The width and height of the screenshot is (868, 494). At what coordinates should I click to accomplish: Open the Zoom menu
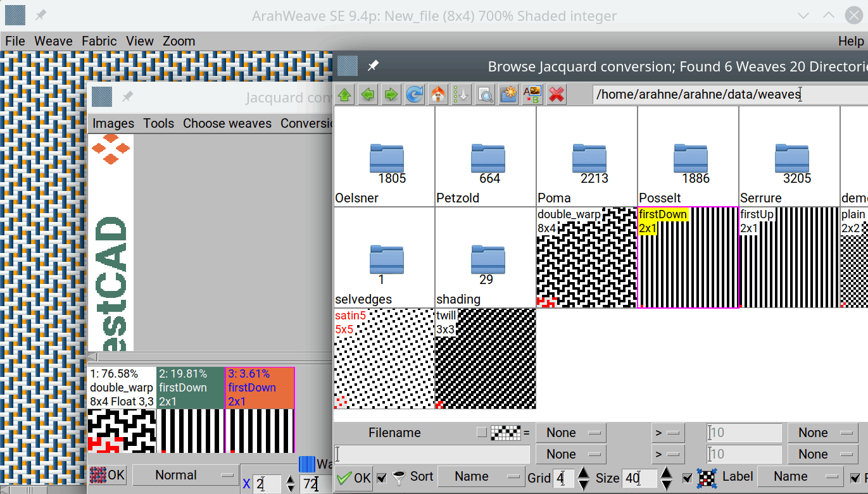pyautogui.click(x=179, y=41)
